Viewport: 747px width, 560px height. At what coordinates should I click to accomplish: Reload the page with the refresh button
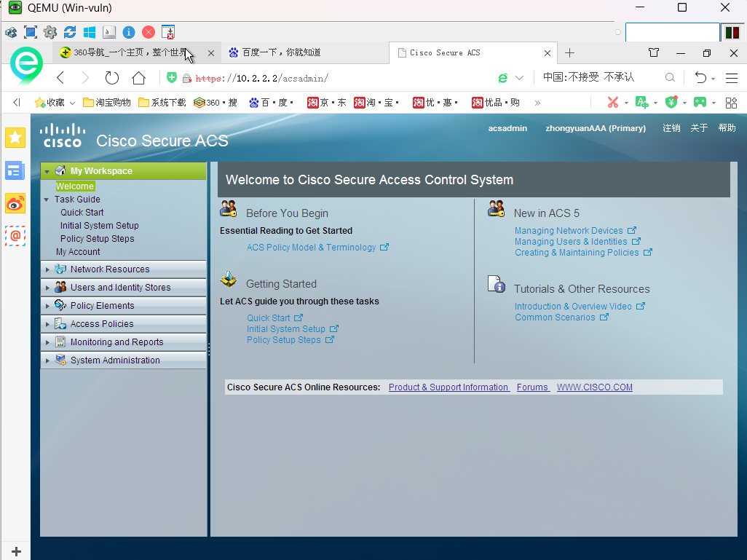(x=111, y=78)
